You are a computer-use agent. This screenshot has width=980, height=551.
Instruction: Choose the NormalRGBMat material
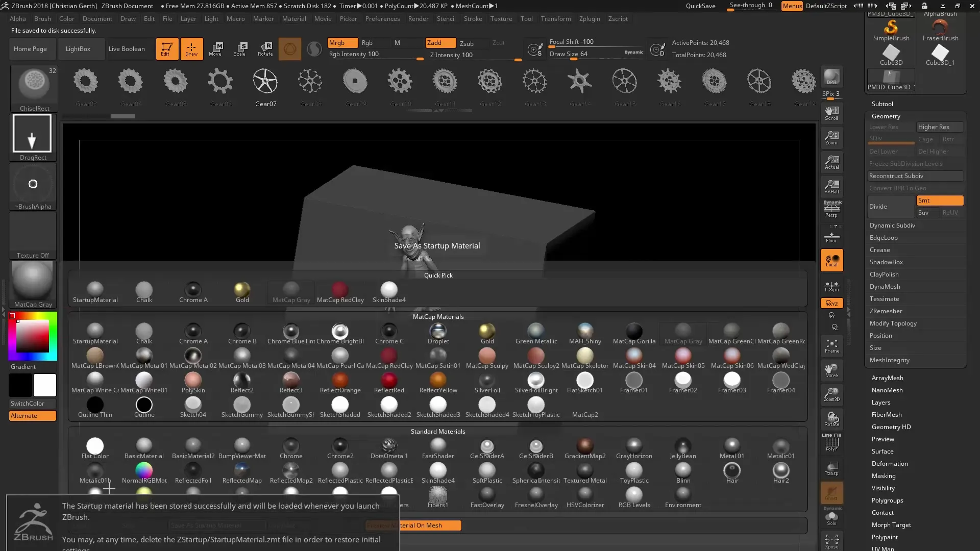tap(144, 473)
